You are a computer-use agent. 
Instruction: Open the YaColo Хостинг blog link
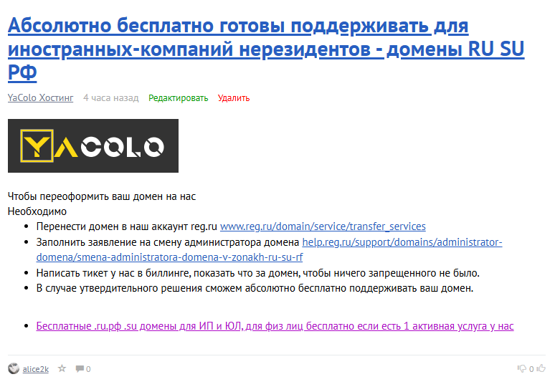tap(40, 98)
